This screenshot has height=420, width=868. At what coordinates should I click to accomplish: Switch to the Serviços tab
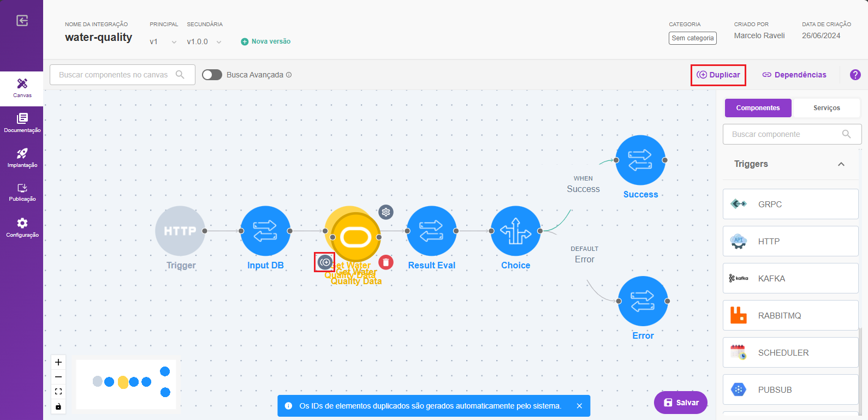(826, 108)
